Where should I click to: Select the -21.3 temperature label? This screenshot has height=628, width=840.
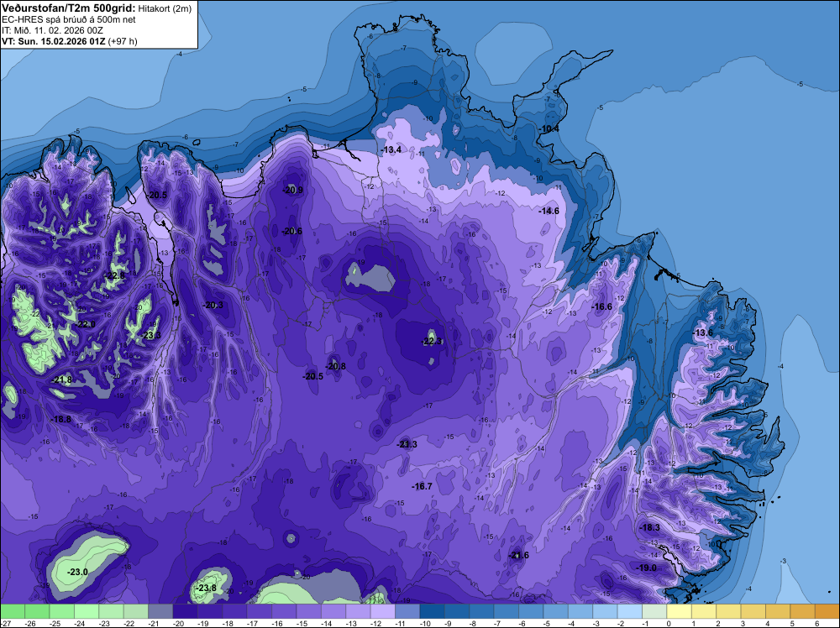tap(407, 444)
